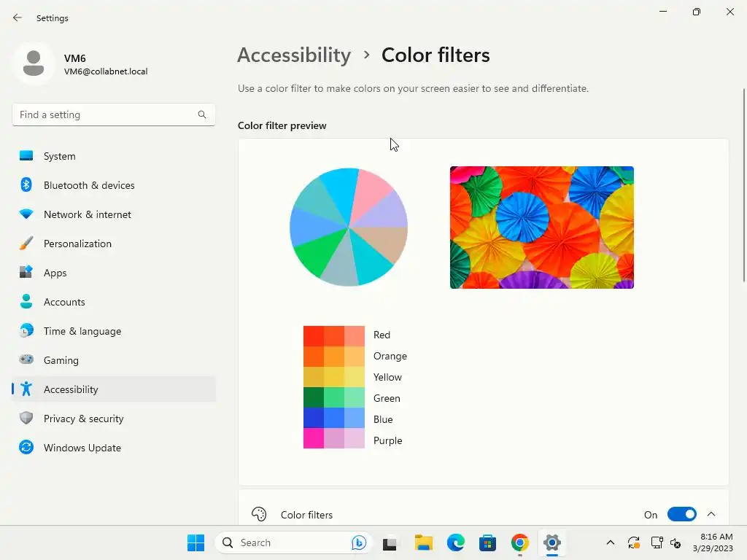Click the muted volume tray icon
Image resolution: width=747 pixels, height=560 pixels.
point(675,542)
